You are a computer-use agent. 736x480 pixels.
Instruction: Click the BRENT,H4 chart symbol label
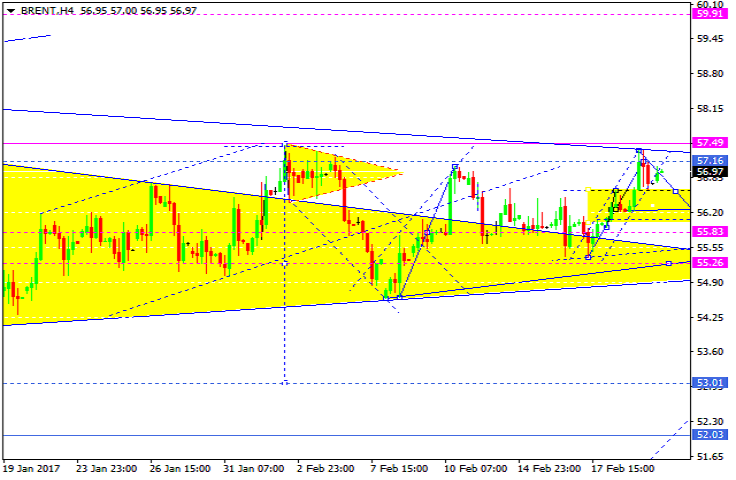tap(43, 10)
